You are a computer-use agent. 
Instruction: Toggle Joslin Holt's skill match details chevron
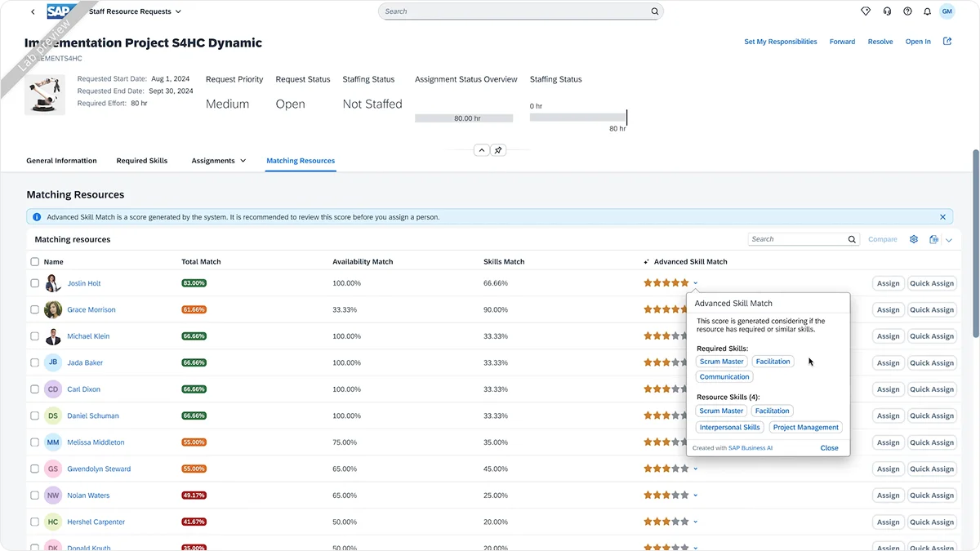(x=696, y=283)
